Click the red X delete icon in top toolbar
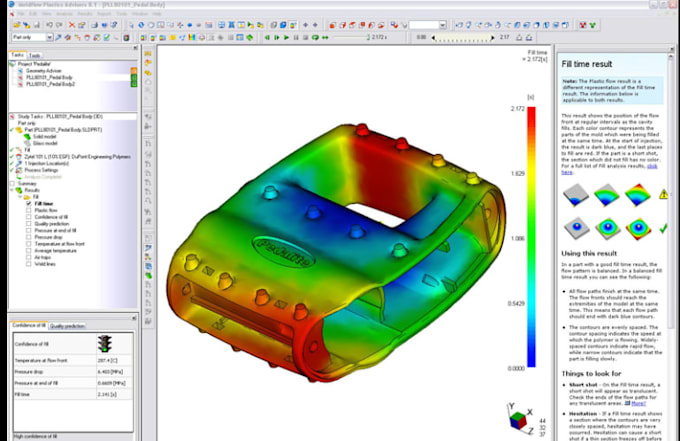Viewport: 680px width, 441px height. (x=72, y=25)
